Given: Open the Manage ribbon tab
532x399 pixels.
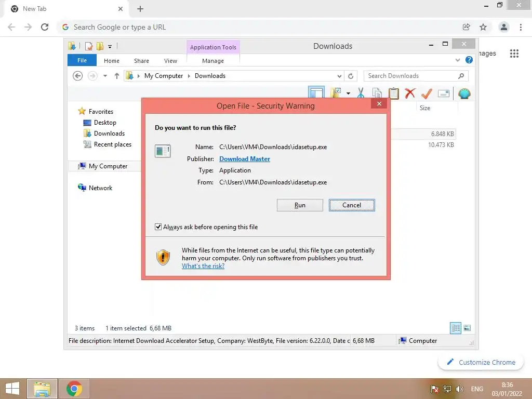Looking at the screenshot, I should click(x=213, y=61).
